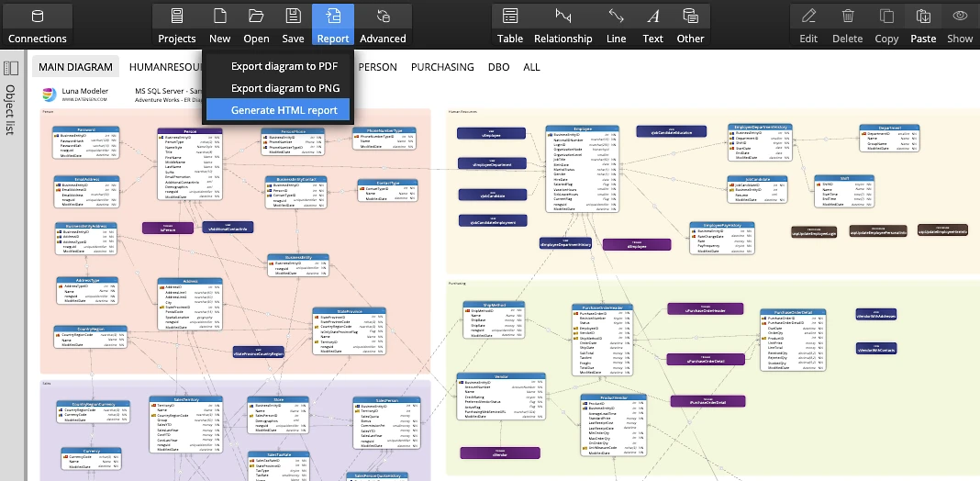Select the PurchaseOrderHeader table
The image size is (980, 481).
603,341
